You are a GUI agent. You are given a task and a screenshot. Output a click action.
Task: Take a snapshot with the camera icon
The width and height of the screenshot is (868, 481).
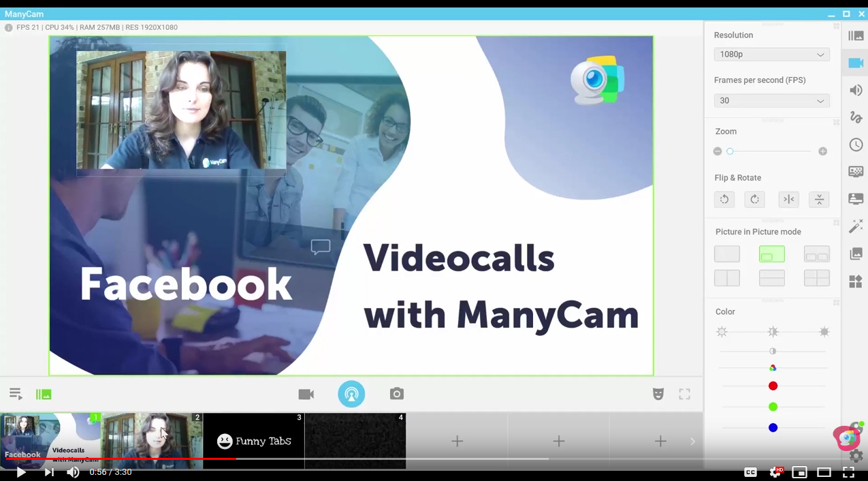[397, 394]
